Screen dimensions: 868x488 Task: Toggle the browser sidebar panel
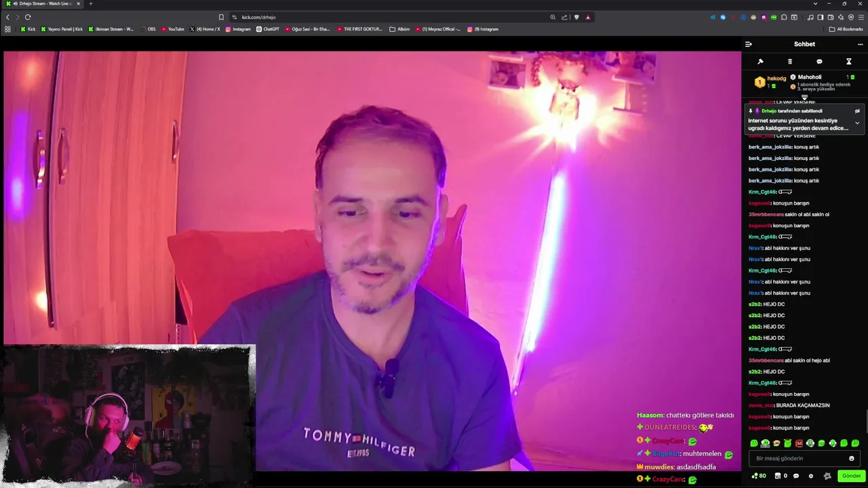820,17
